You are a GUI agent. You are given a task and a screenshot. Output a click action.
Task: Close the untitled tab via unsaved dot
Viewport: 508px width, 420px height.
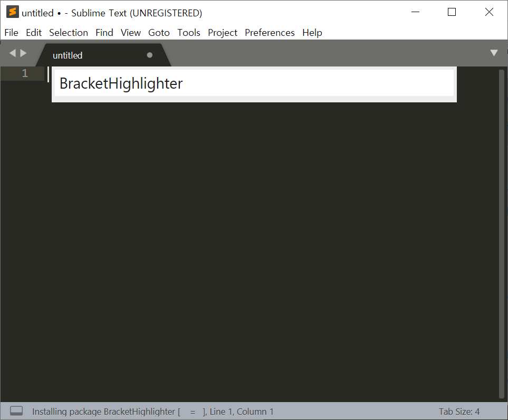149,55
